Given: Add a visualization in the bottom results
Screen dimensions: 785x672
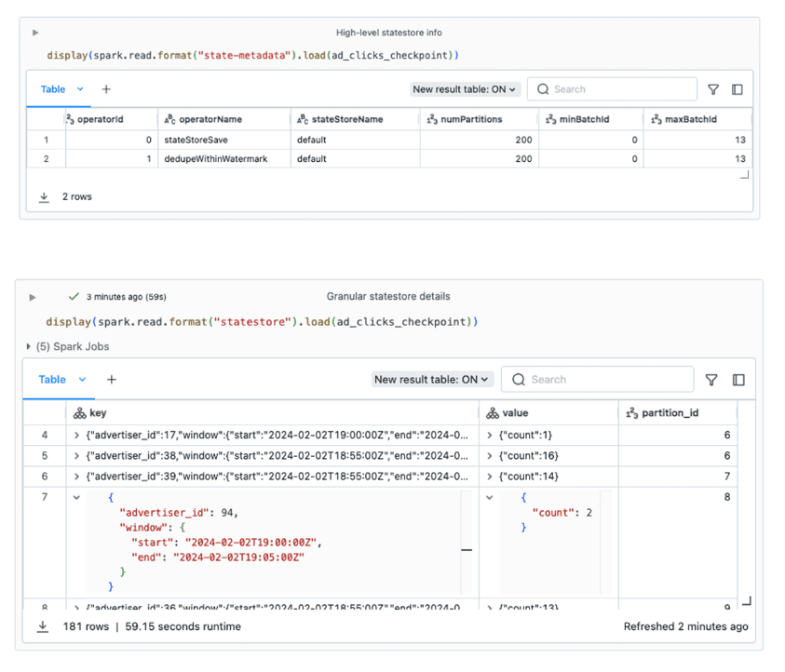Looking at the screenshot, I should (x=112, y=380).
